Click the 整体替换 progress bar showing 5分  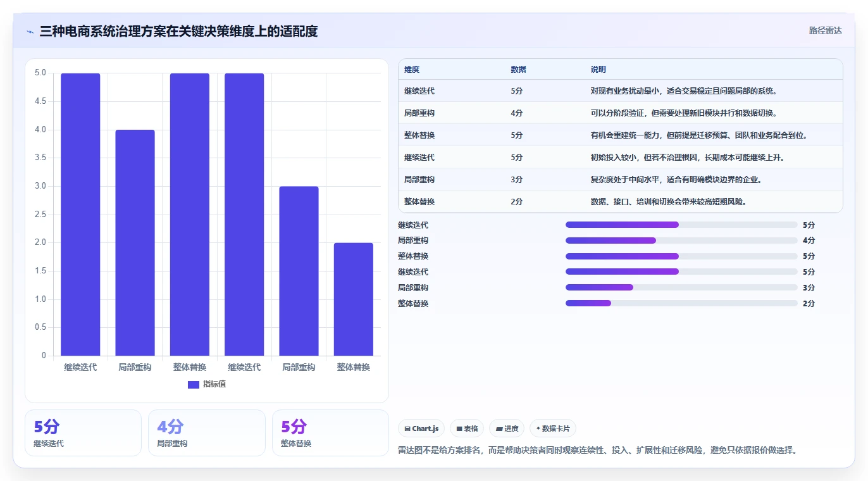pos(681,256)
